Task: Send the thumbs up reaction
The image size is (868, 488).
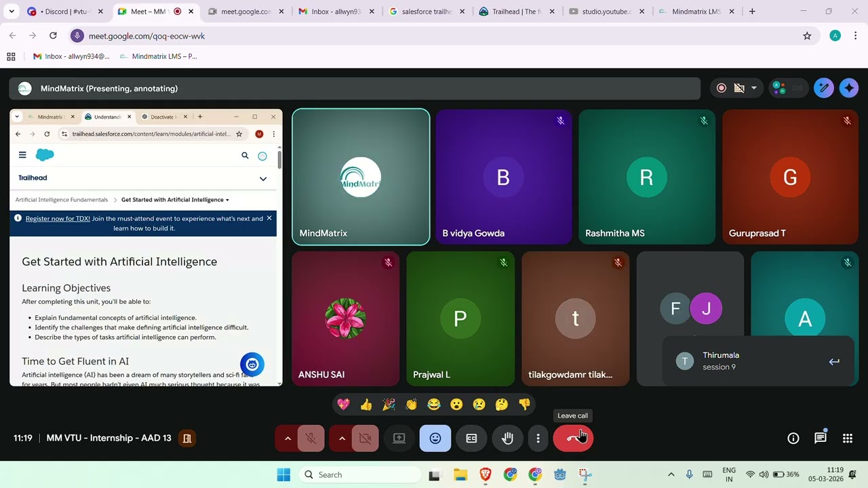Action: point(366,405)
